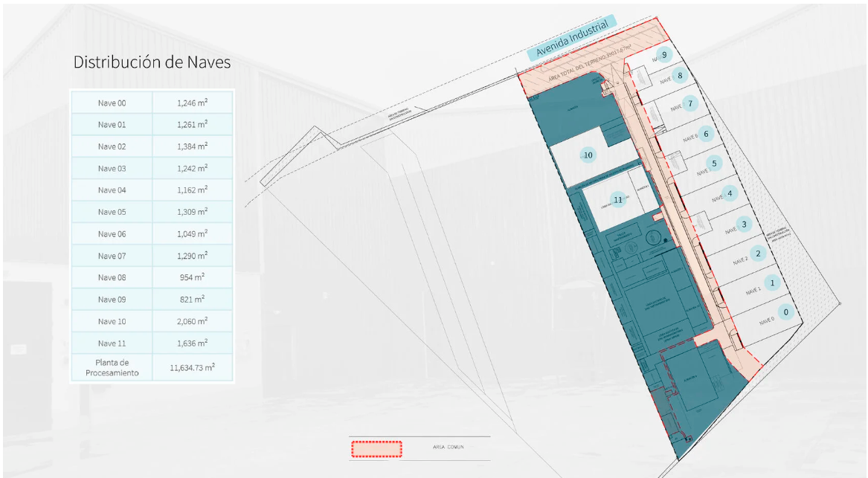Image resolution: width=868 pixels, height=478 pixels.
Task: Click the Nave 5 circle marker
Action: coord(714,164)
